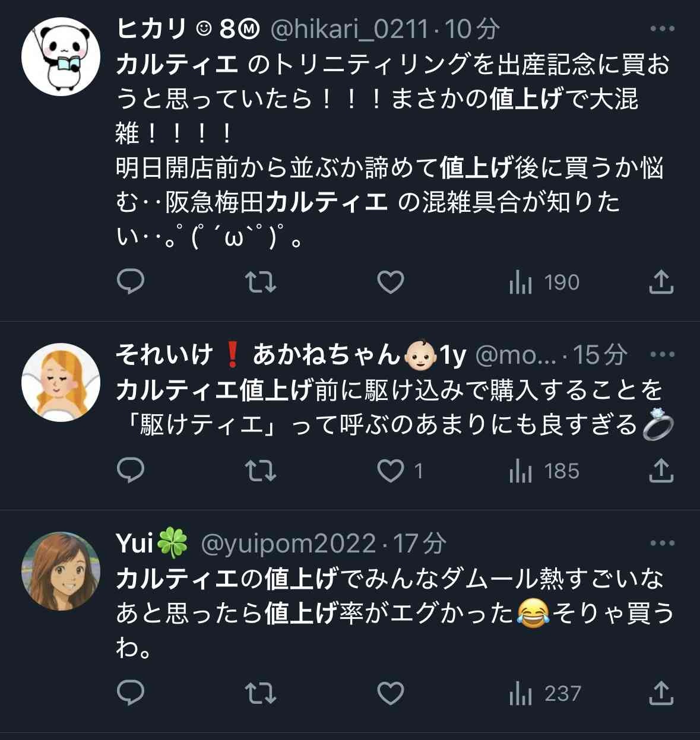Screen dimensions: 700x740
Task: Open more options on Yui's tweet
Action: pyautogui.click(x=662, y=544)
